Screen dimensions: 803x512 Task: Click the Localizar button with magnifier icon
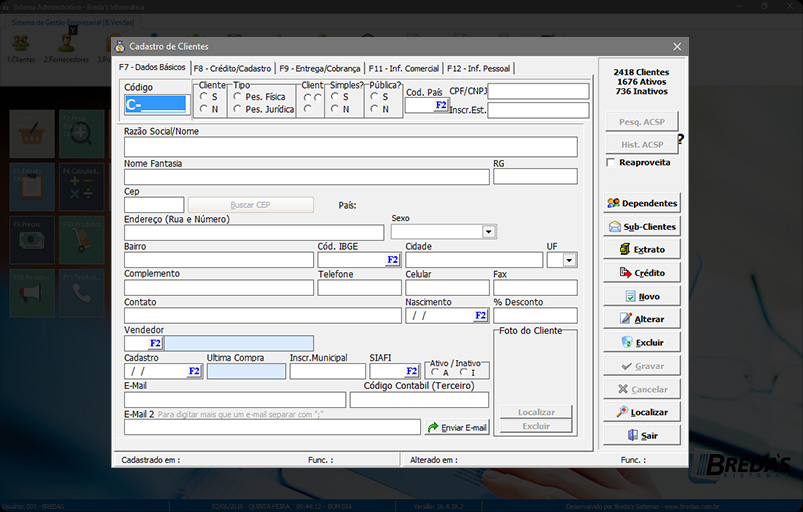(x=641, y=412)
